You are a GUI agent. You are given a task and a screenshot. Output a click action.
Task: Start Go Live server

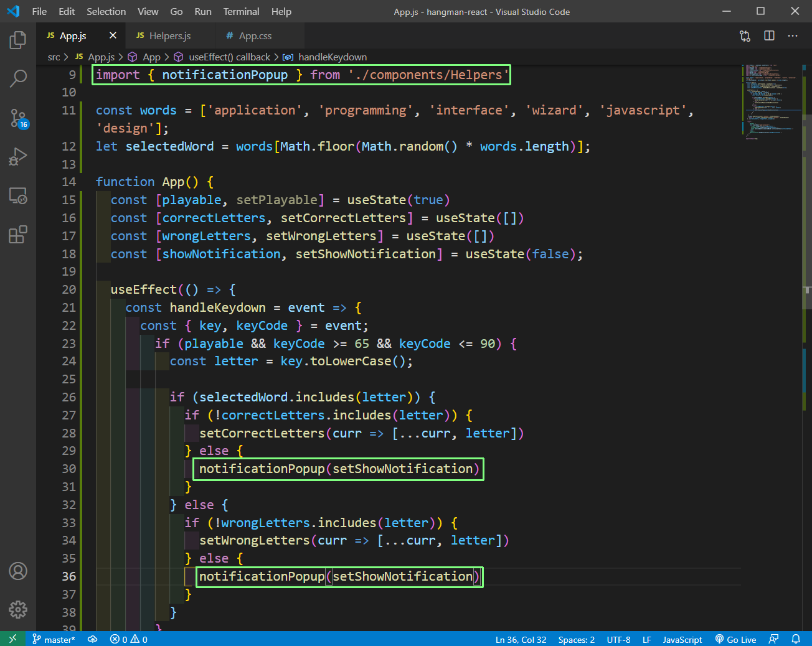click(735, 639)
